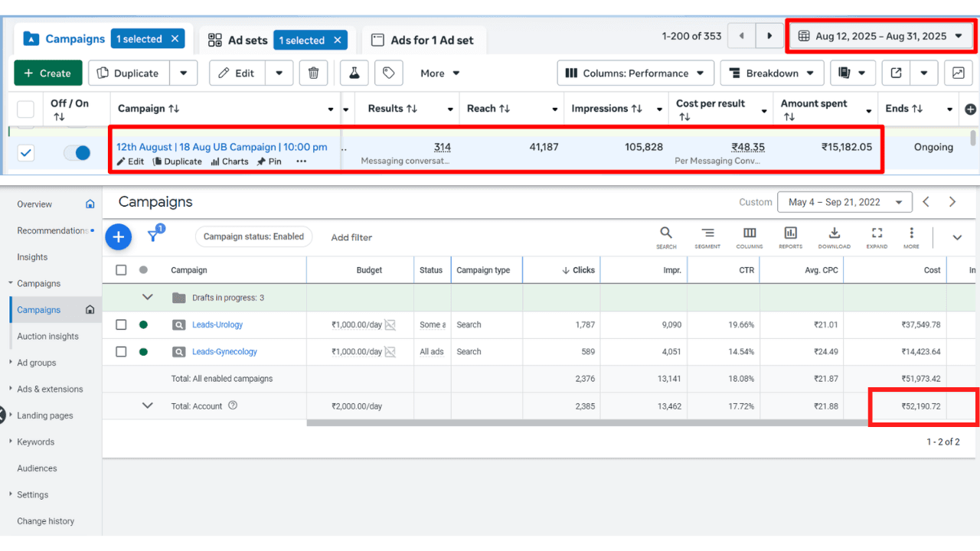Open the Leads-Gynecology campaign link
This screenshot has width=980, height=551.
[224, 352]
